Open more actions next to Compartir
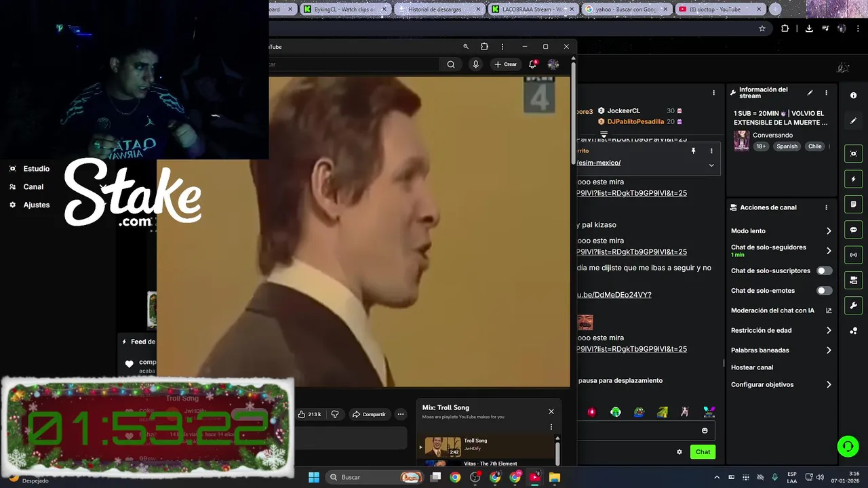 pyautogui.click(x=401, y=414)
